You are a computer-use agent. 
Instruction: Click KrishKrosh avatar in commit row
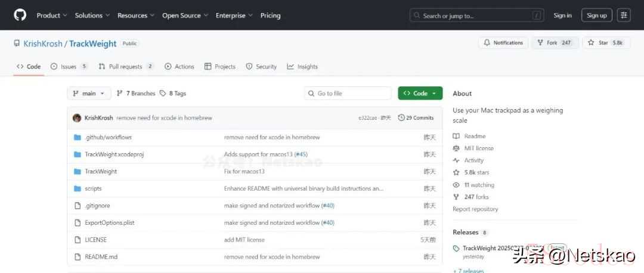[77, 118]
